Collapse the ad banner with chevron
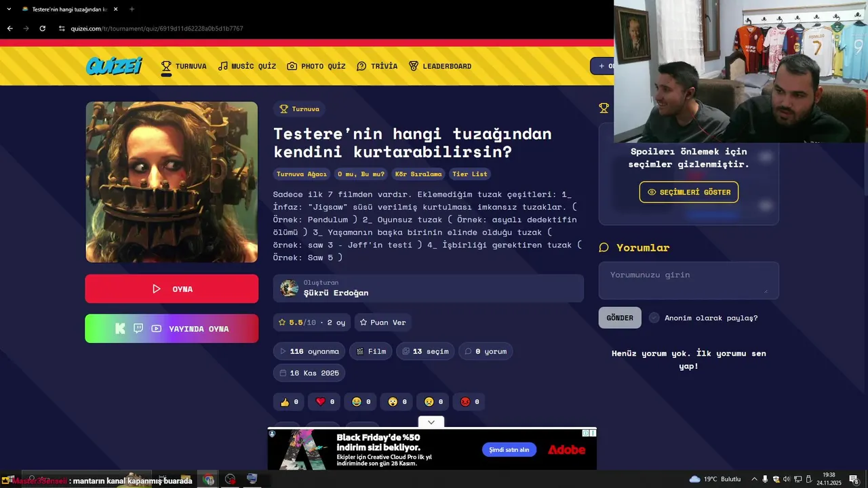Viewport: 868px width, 488px height. pos(431,422)
